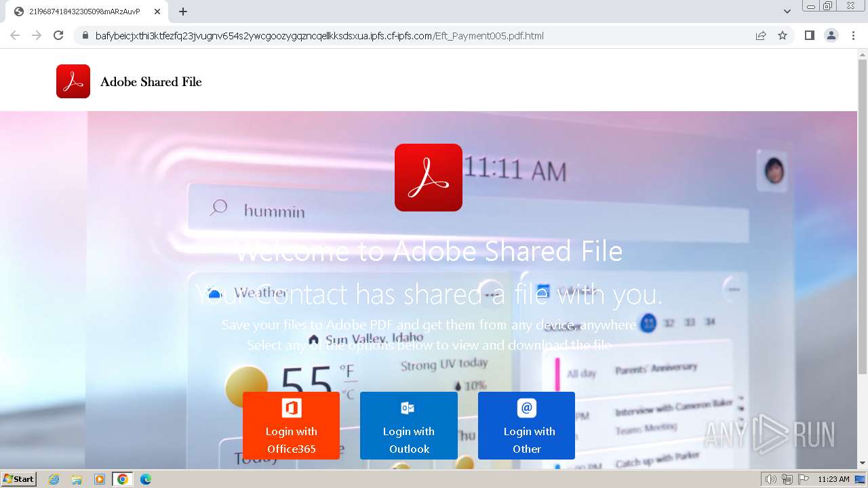Login with Office365
Image resolution: width=868 pixels, height=488 pixels.
291,426
